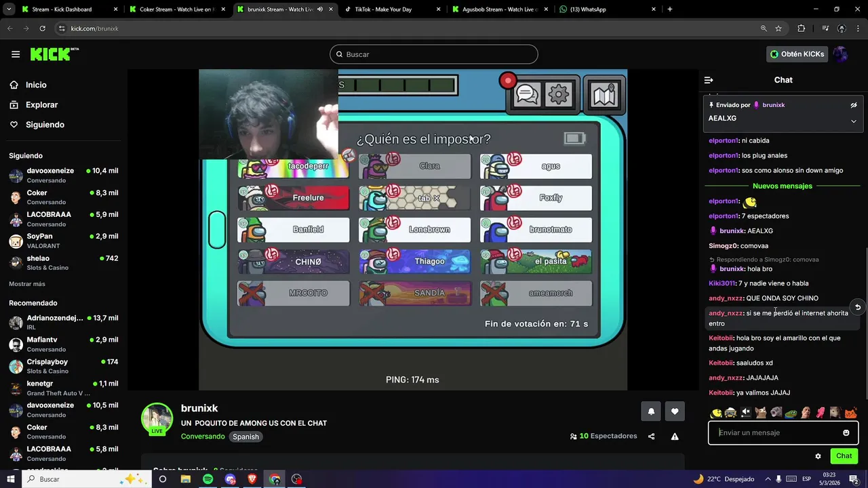This screenshot has width=868, height=488.
Task: Open Spotify from the taskbar
Action: (x=208, y=479)
